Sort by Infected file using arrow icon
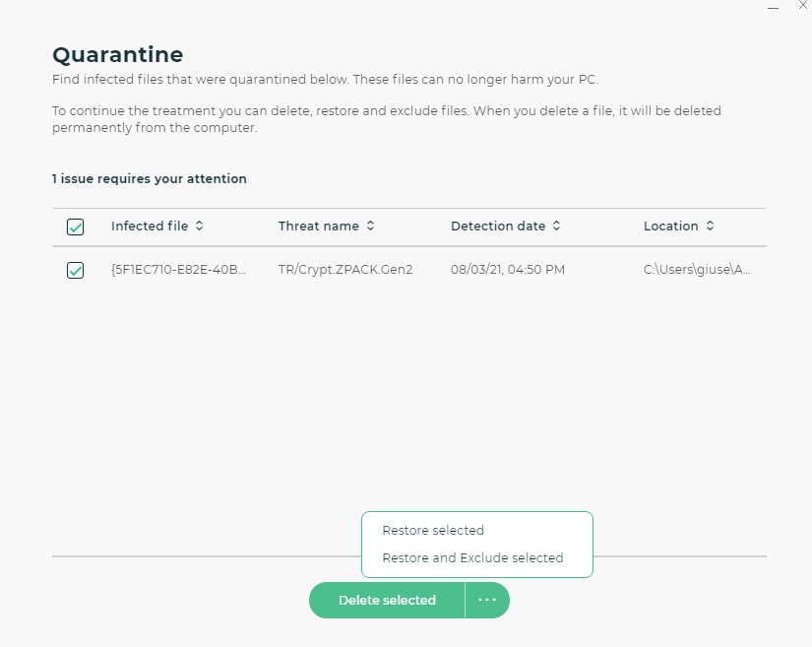The image size is (812, 647). pyautogui.click(x=200, y=226)
